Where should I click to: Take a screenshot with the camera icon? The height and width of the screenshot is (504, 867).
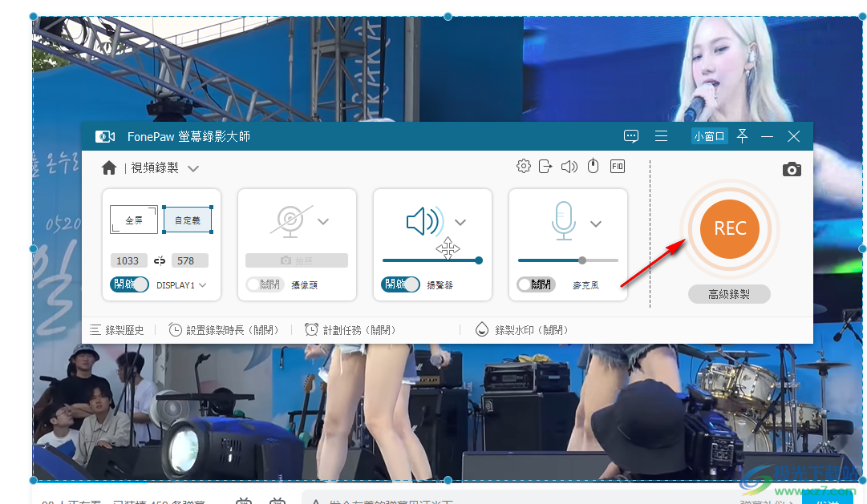792,170
